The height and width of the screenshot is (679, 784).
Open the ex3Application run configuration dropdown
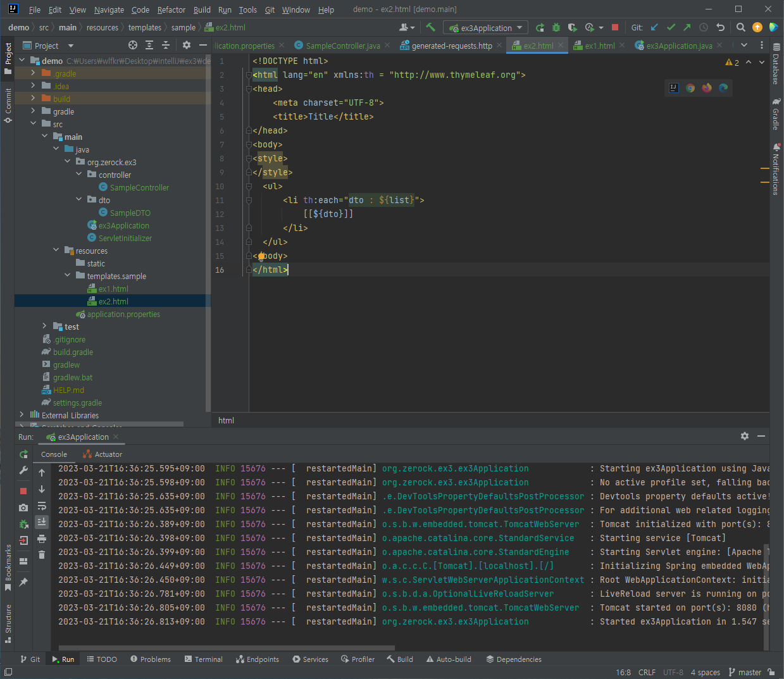pyautogui.click(x=485, y=28)
